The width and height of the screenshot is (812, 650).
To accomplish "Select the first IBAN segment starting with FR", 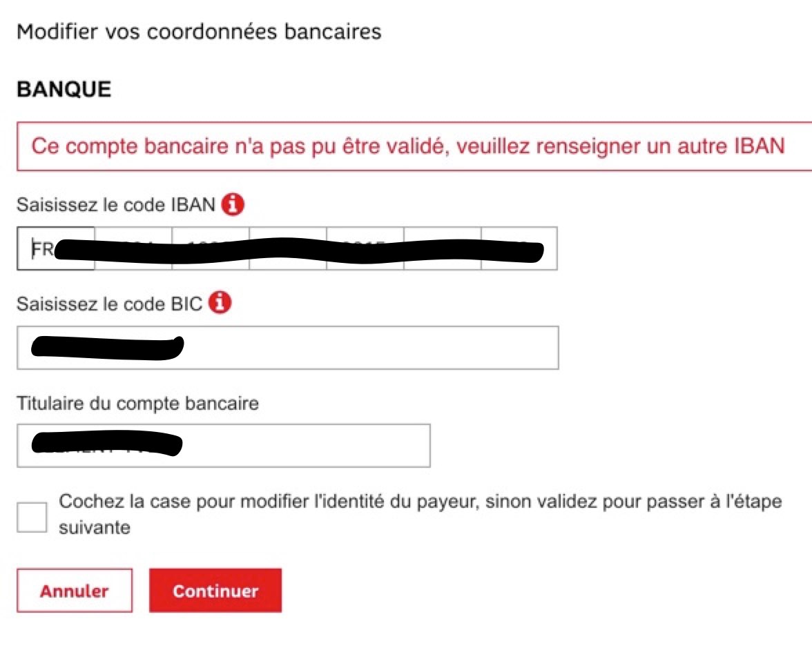I will pos(55,250).
